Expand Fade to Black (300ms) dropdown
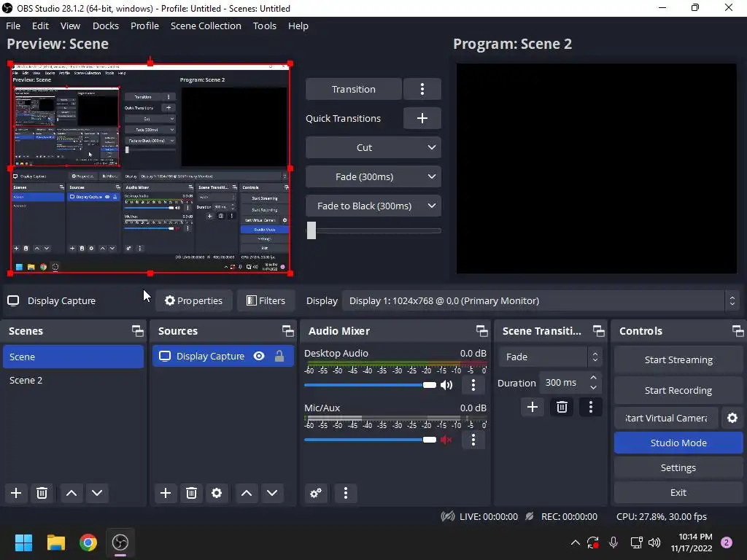The height and width of the screenshot is (560, 747). coord(432,206)
